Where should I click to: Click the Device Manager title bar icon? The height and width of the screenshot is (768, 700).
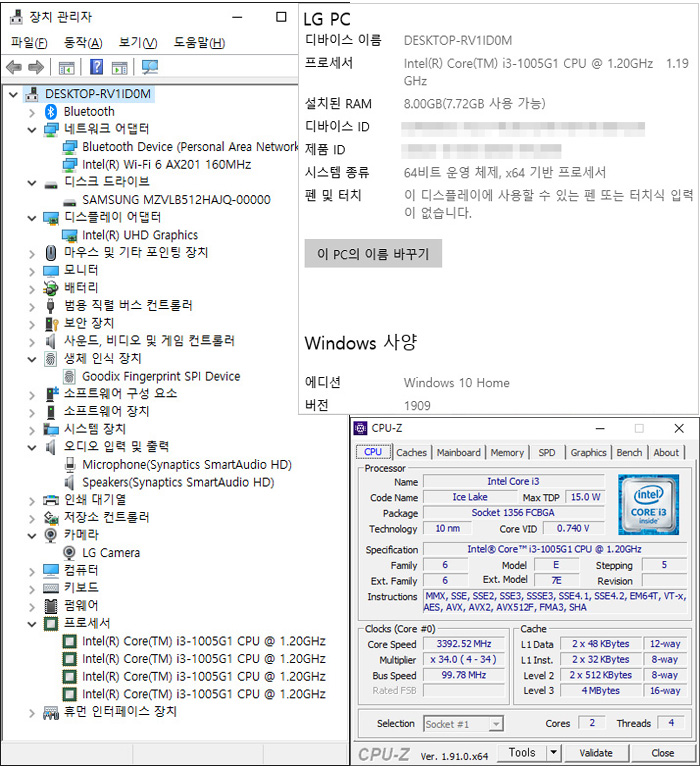point(17,17)
